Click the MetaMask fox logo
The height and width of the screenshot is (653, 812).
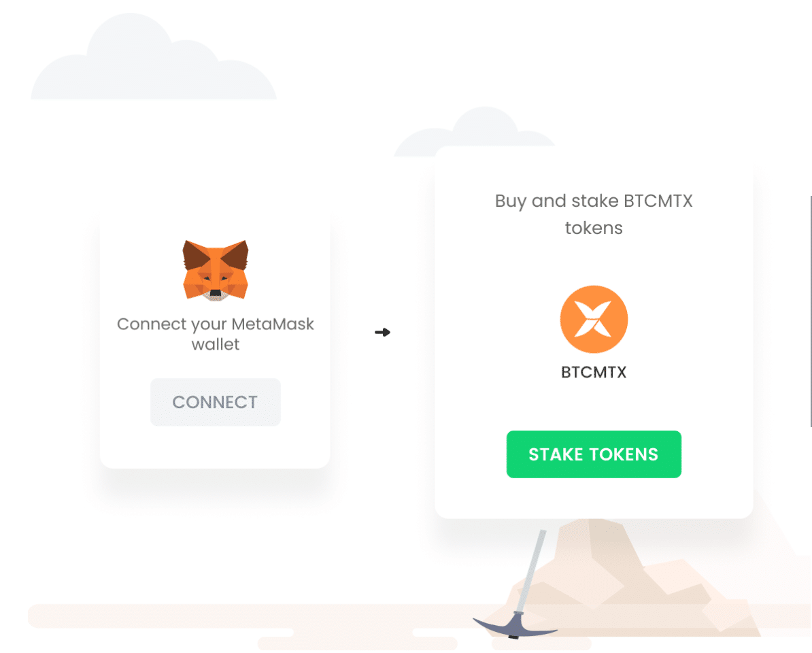tap(216, 270)
